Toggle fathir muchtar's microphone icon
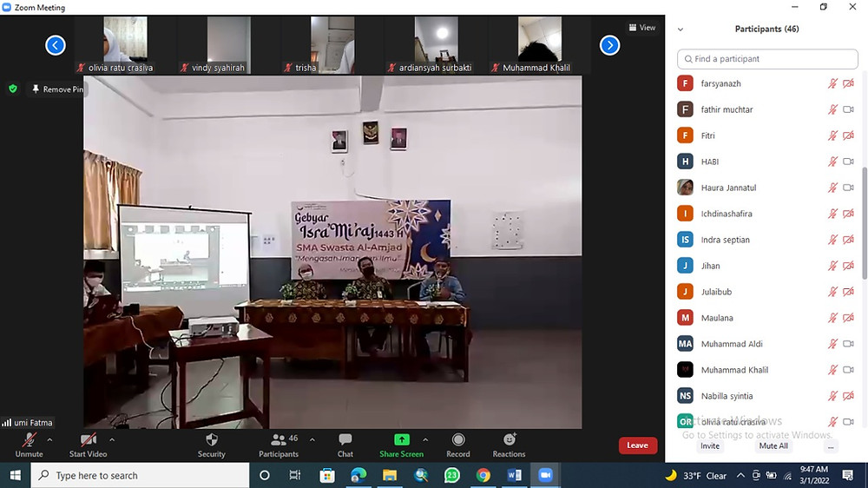The height and width of the screenshot is (488, 868). coord(832,109)
